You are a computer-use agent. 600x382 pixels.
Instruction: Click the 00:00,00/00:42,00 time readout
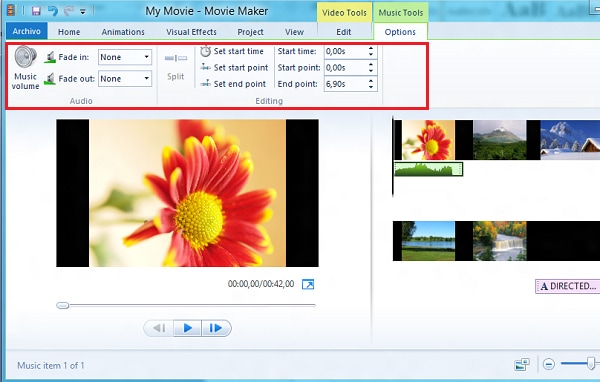[261, 284]
